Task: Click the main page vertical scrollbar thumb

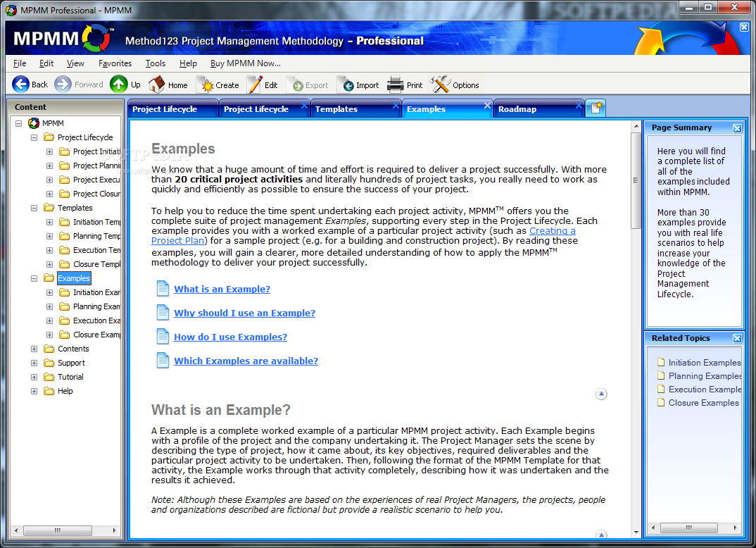Action: click(x=636, y=181)
